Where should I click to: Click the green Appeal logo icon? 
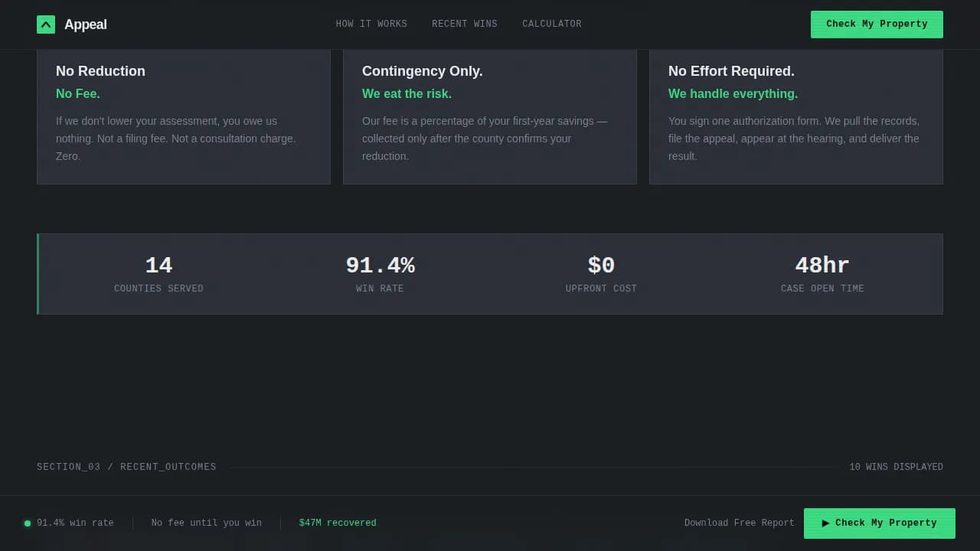[x=46, y=24]
